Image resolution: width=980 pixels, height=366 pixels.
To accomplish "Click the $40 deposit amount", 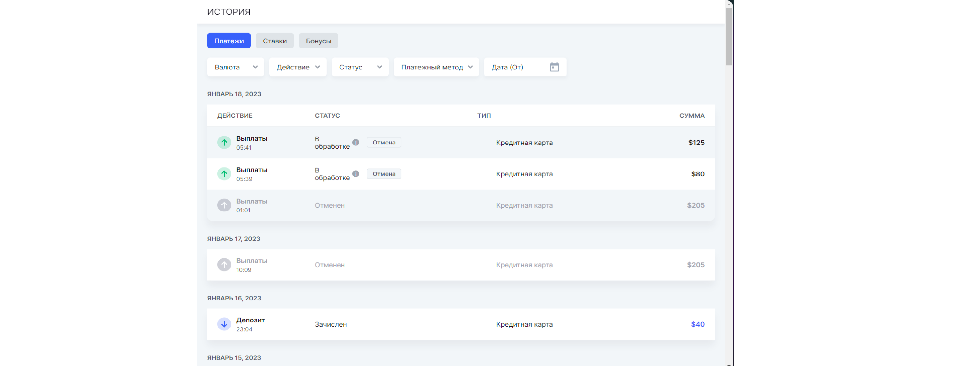I will click(697, 324).
